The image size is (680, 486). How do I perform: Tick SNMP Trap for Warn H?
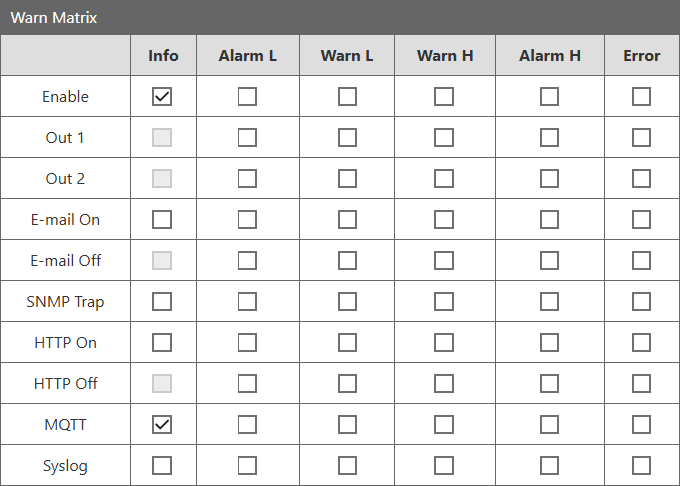(x=444, y=302)
